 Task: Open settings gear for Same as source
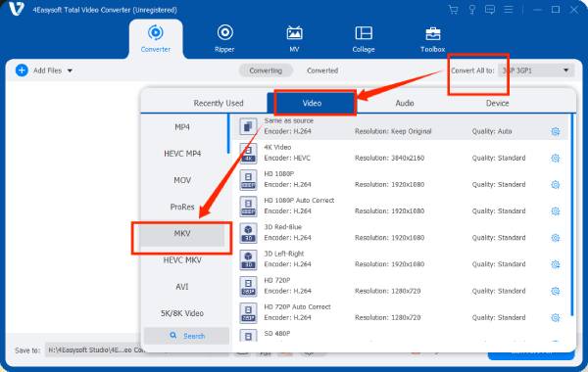(556, 131)
